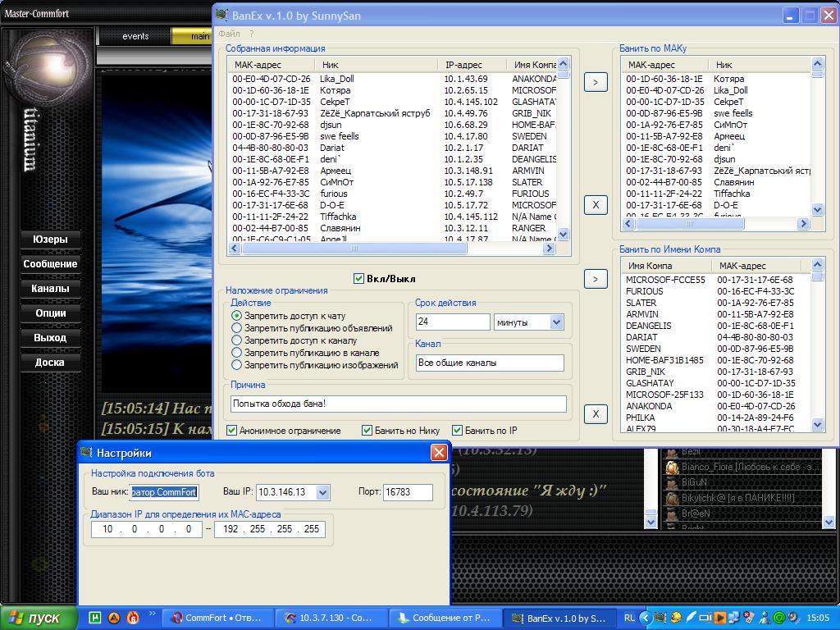This screenshot has width=840, height=630.
Task: Click the Bikylichk@ user avatar icon
Action: click(x=671, y=498)
